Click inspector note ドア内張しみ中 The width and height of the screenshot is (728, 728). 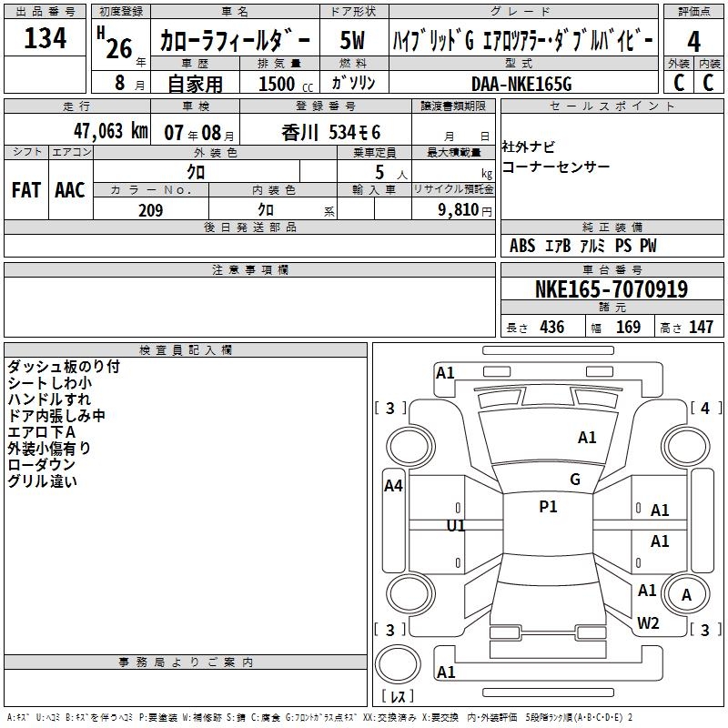(56, 416)
